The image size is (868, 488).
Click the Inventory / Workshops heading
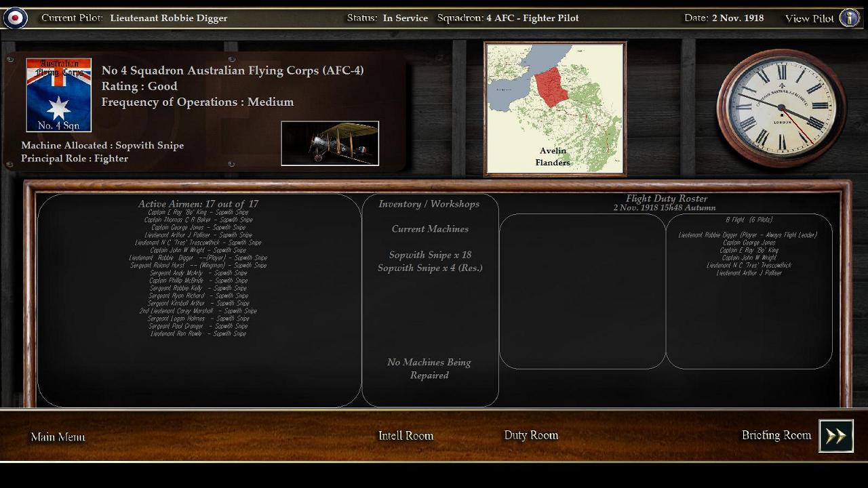click(x=429, y=204)
